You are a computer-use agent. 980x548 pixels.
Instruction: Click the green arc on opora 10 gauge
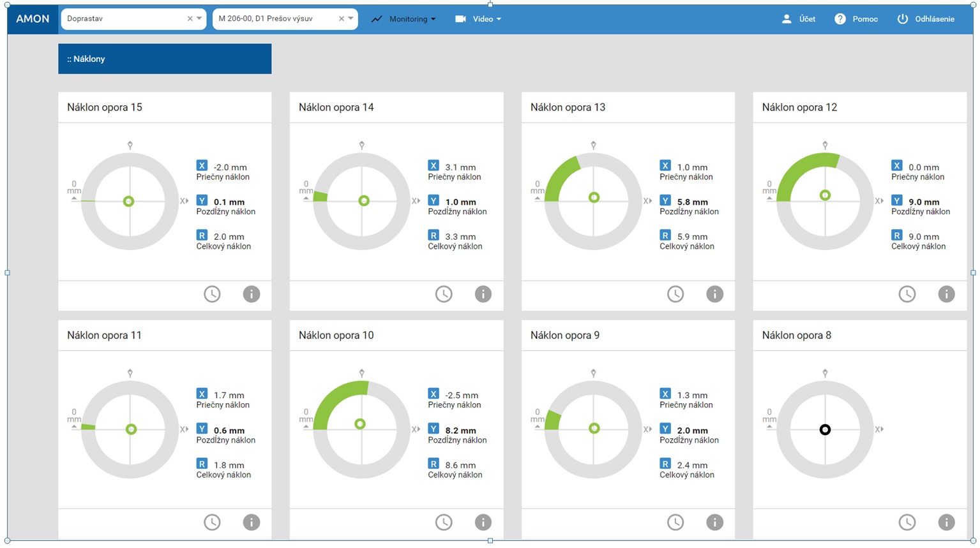tap(335, 397)
